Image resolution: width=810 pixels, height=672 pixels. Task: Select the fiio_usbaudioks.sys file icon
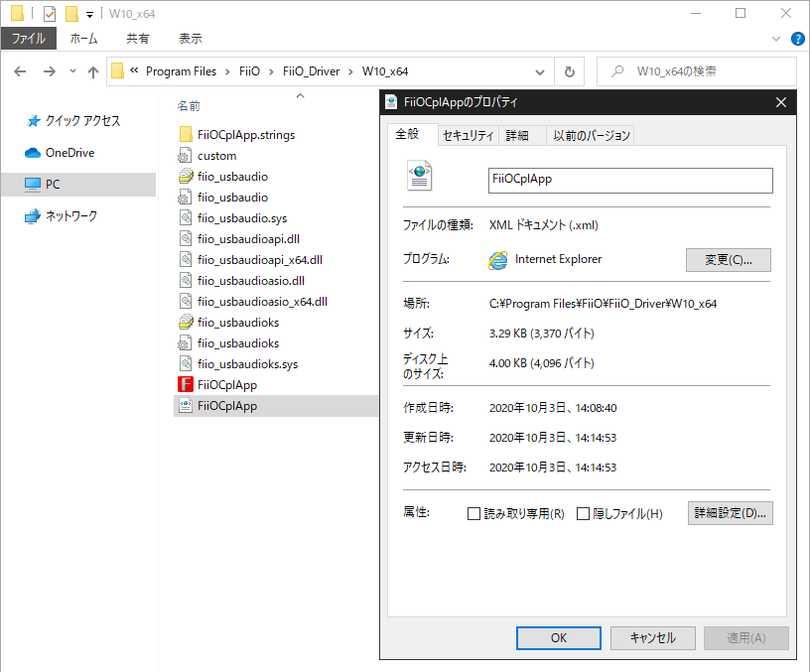click(186, 363)
